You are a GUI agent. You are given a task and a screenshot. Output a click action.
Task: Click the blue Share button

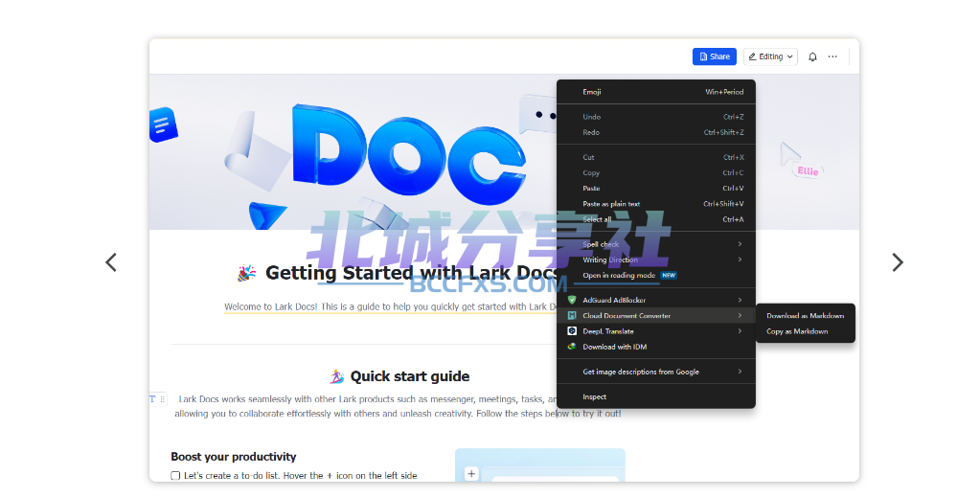coord(715,56)
